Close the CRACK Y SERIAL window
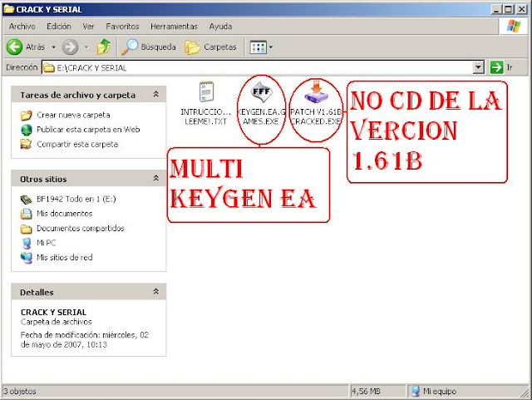This screenshot has height=400, width=532. tap(521, 9)
